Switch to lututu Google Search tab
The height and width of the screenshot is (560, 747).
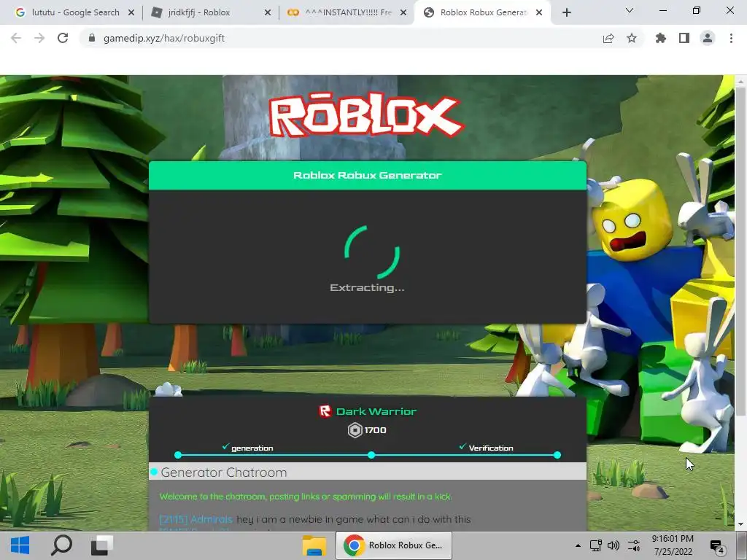(x=75, y=12)
